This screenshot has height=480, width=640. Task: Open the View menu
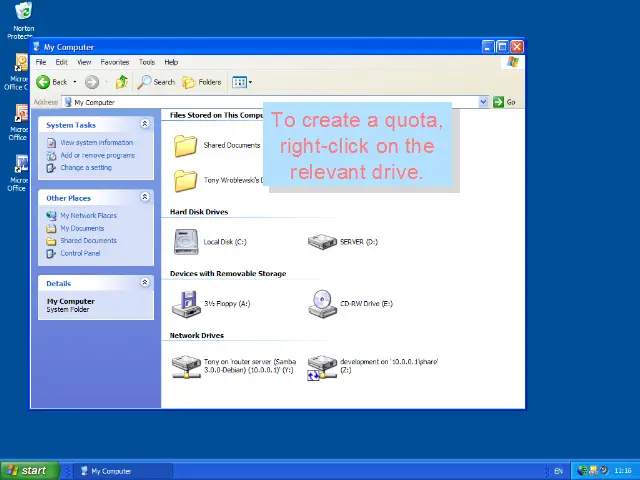[84, 62]
